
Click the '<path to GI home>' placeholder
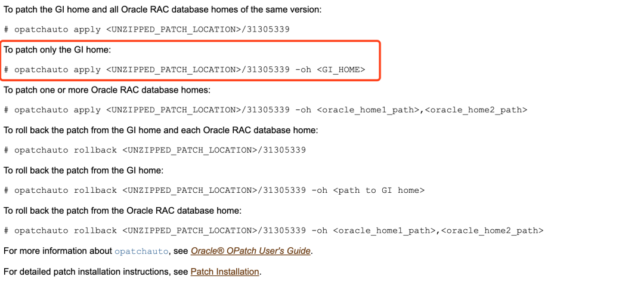click(x=379, y=190)
